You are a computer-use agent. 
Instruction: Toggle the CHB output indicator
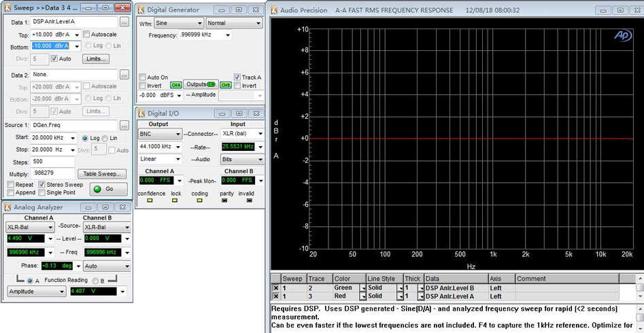226,85
